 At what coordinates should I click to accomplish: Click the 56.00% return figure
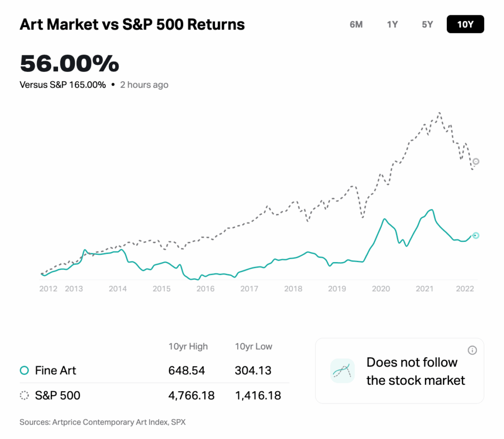69,64
